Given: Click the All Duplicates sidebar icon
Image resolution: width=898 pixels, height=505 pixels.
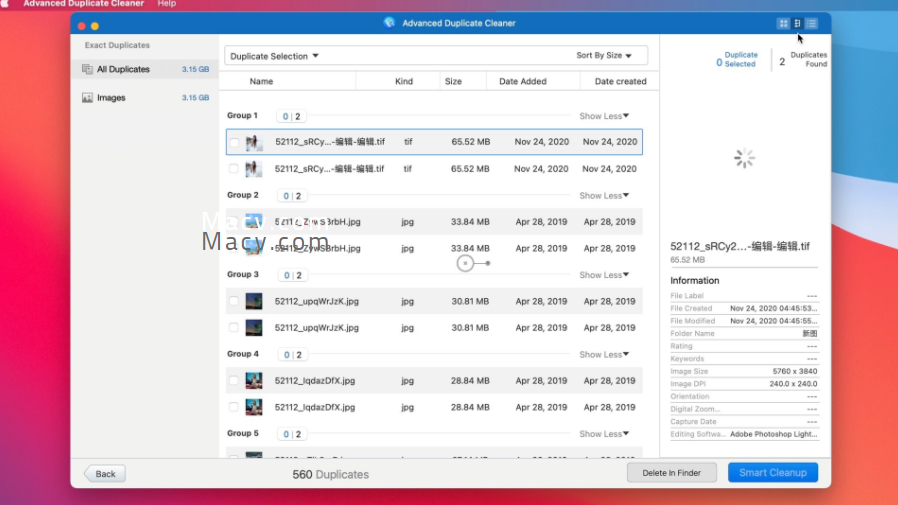Looking at the screenshot, I should tap(87, 69).
